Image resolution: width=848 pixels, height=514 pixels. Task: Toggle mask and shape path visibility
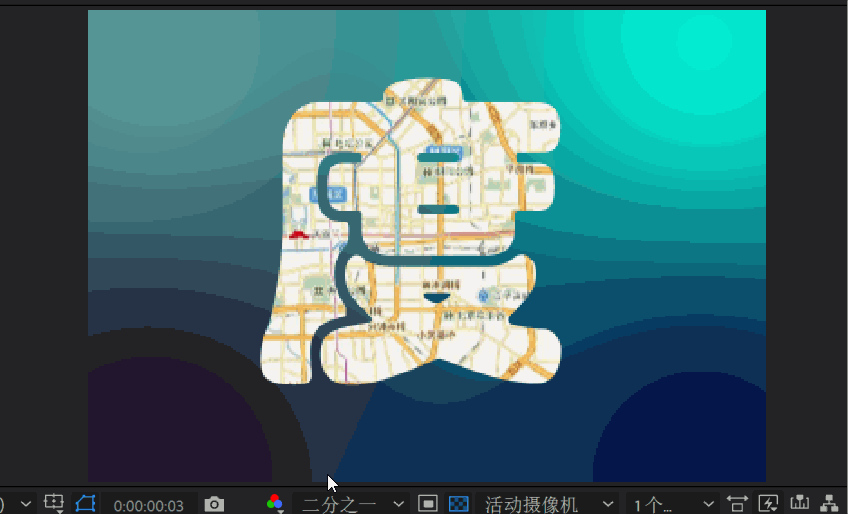pyautogui.click(x=85, y=504)
